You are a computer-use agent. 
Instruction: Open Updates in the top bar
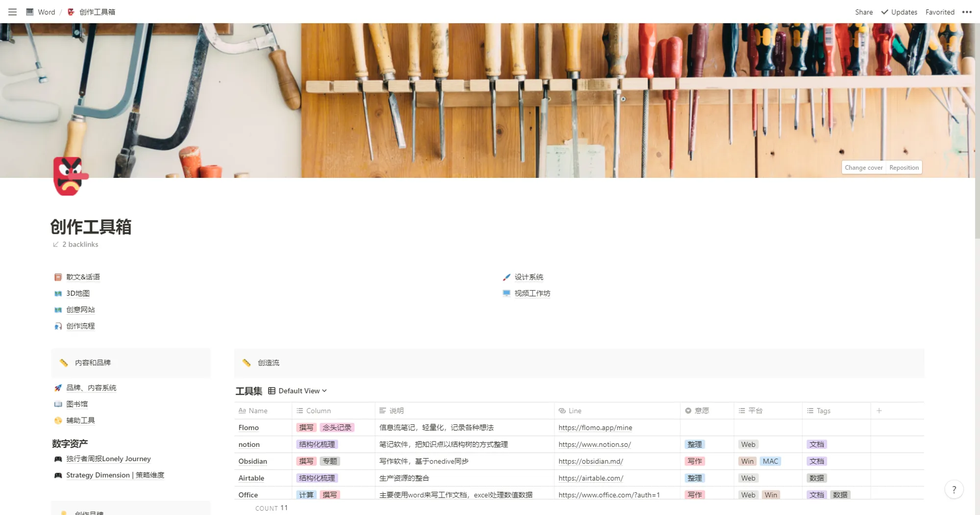pos(899,12)
